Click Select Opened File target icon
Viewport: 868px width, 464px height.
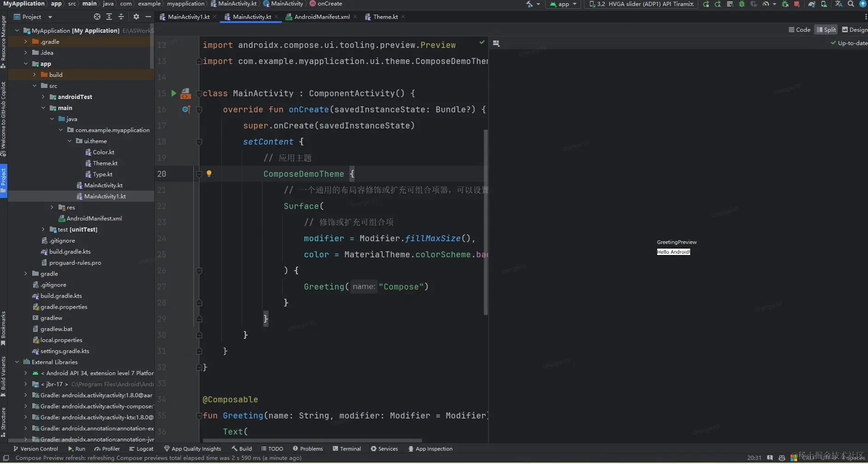click(x=97, y=17)
